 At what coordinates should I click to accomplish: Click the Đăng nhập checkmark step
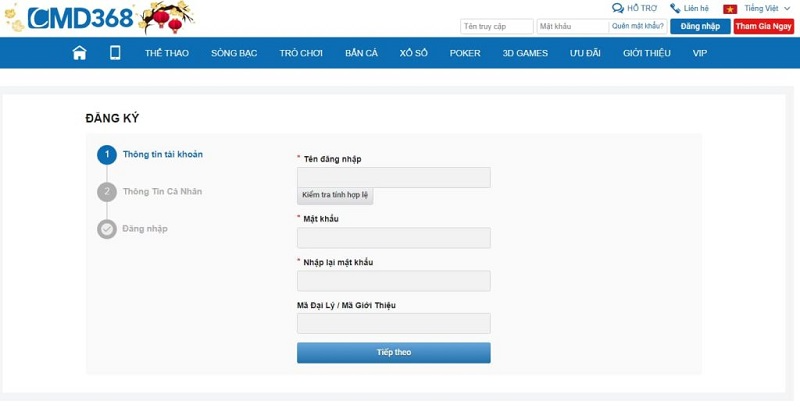(107, 229)
